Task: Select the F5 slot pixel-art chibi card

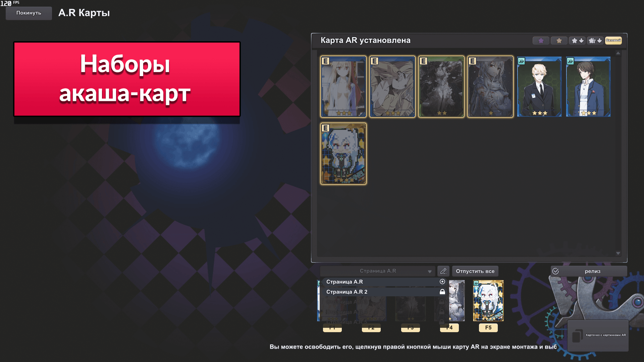Action: click(488, 301)
